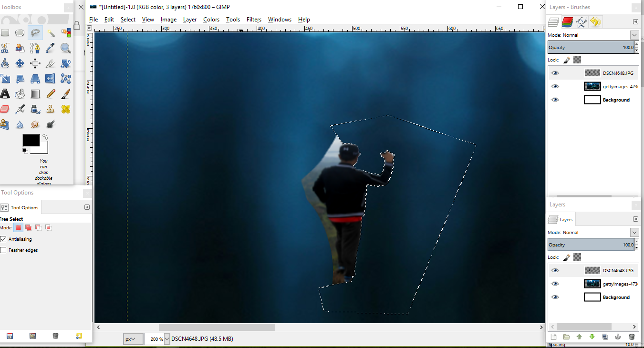Switch to Undo History tab in upper dock
The width and height of the screenshot is (644, 348).
tap(595, 21)
